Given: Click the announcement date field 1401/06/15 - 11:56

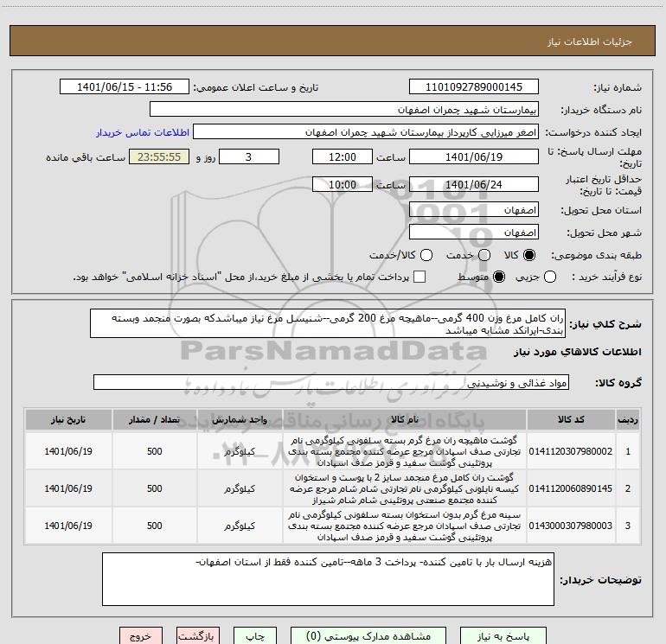Looking at the screenshot, I should pos(125,87).
